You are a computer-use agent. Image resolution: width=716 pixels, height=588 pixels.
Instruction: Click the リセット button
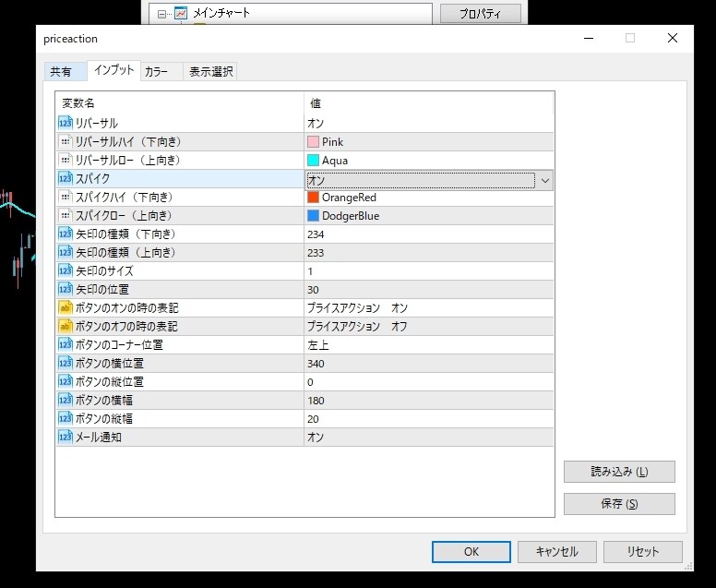coord(643,552)
